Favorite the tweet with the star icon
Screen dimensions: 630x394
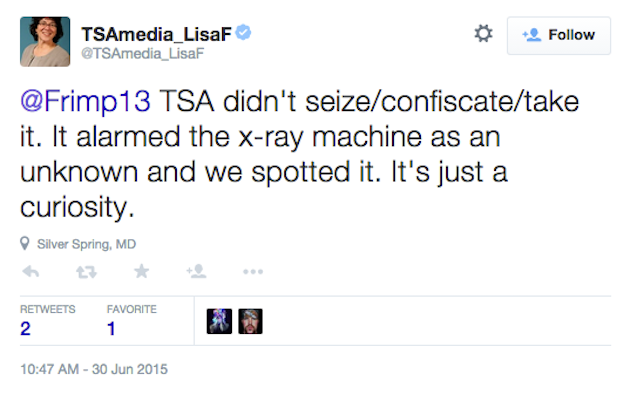[141, 271]
